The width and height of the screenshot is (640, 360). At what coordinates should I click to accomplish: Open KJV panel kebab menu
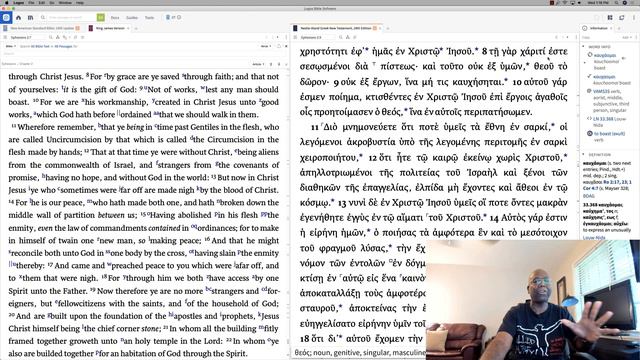pos(286,37)
